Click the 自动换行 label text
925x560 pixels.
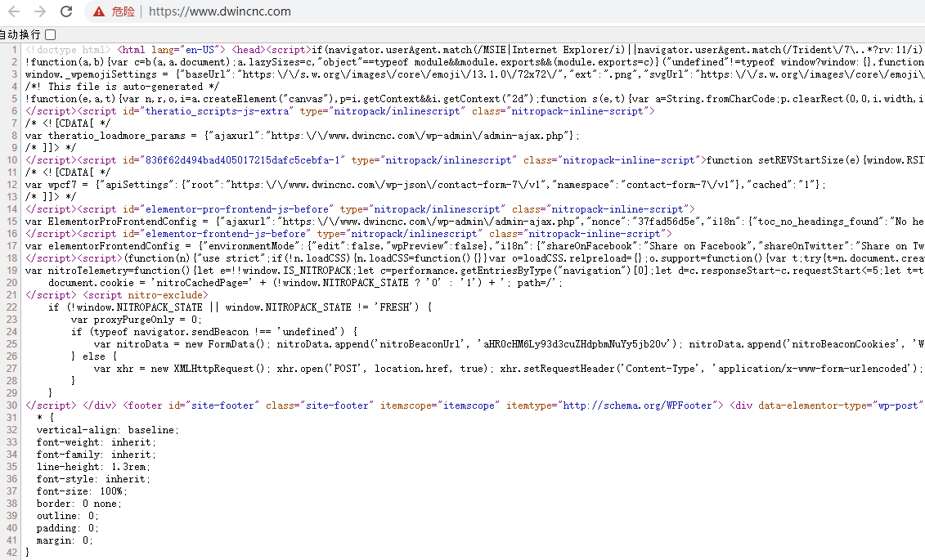click(x=20, y=34)
